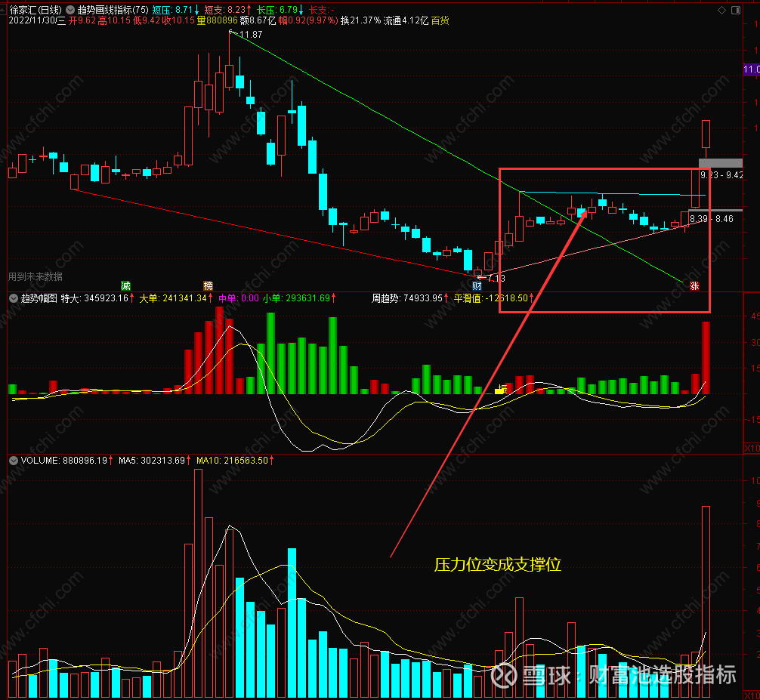Click the 中单: 0.00 value

point(239,298)
